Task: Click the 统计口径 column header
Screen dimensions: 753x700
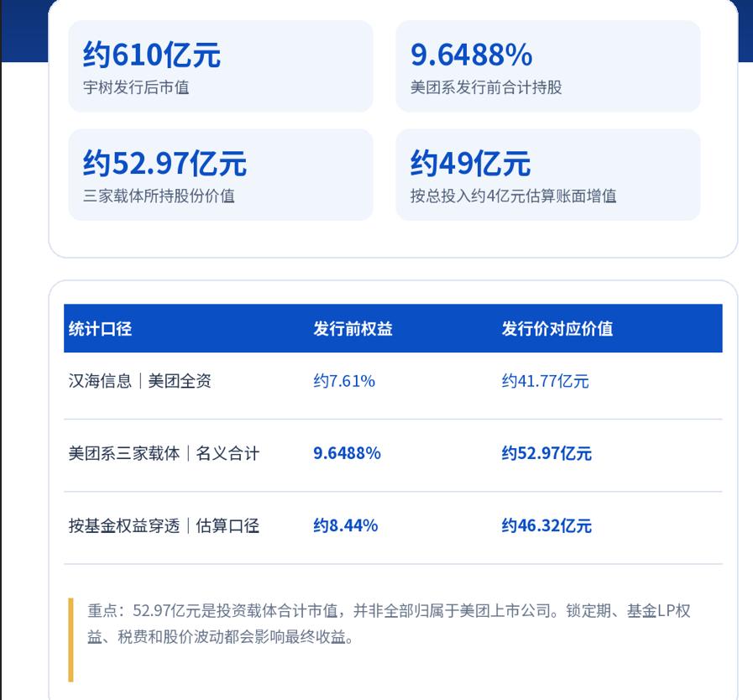Action: [101, 329]
